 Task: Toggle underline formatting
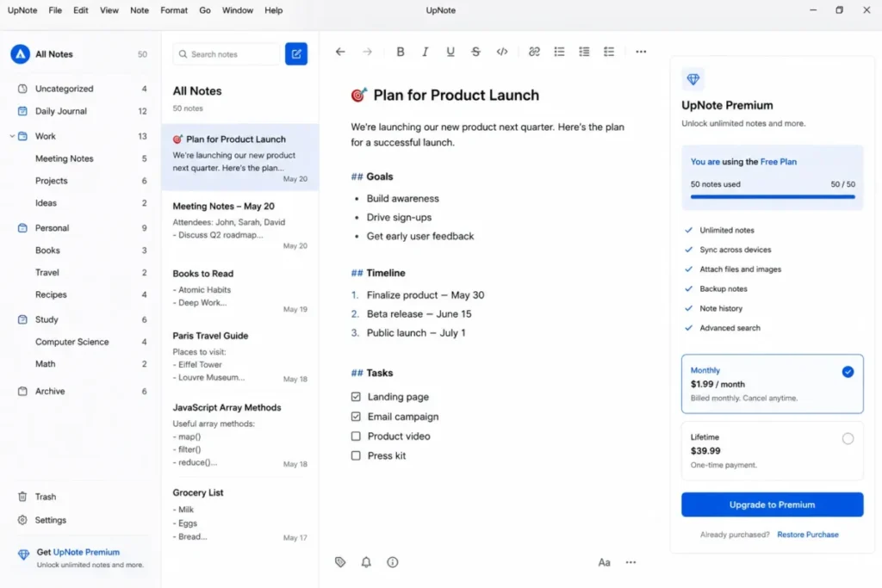click(x=450, y=52)
